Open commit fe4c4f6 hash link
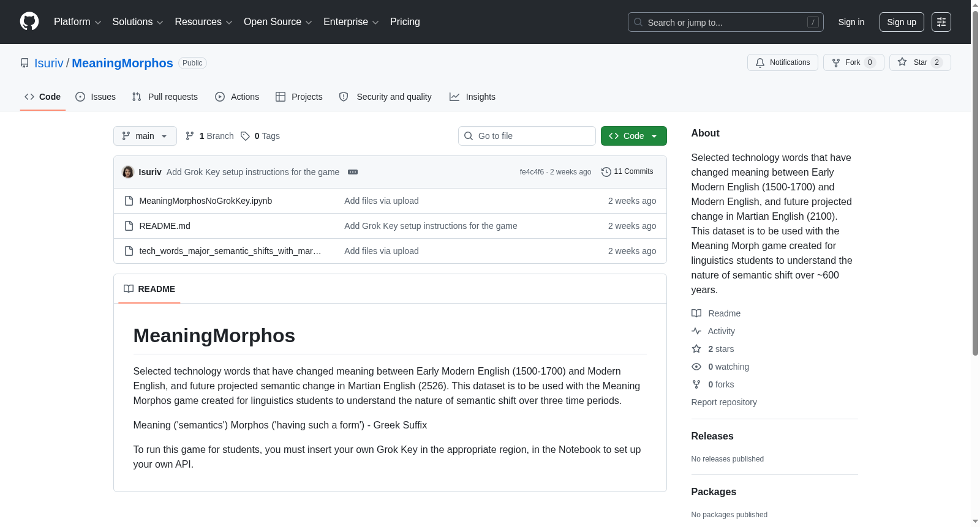The image size is (980, 527). coord(532,172)
